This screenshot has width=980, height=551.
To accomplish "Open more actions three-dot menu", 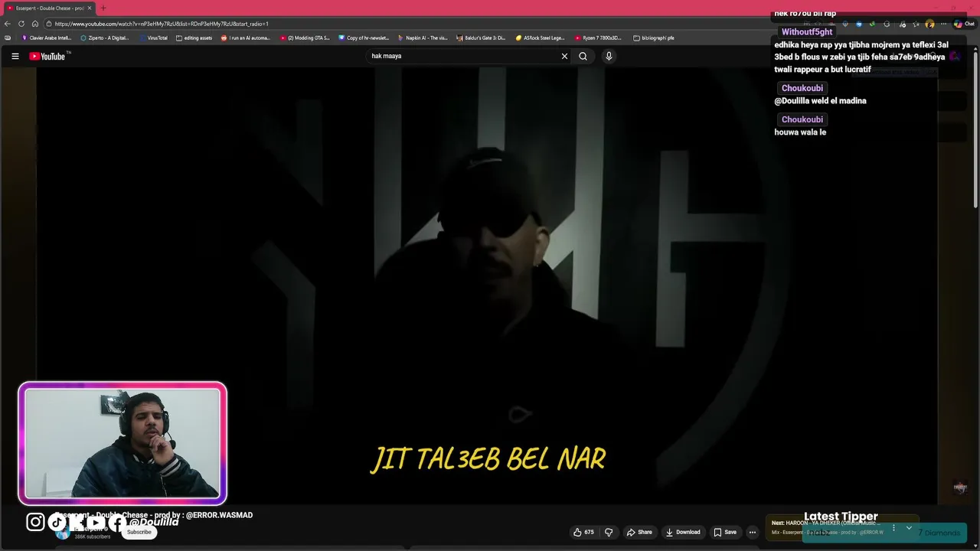I will click(x=753, y=532).
